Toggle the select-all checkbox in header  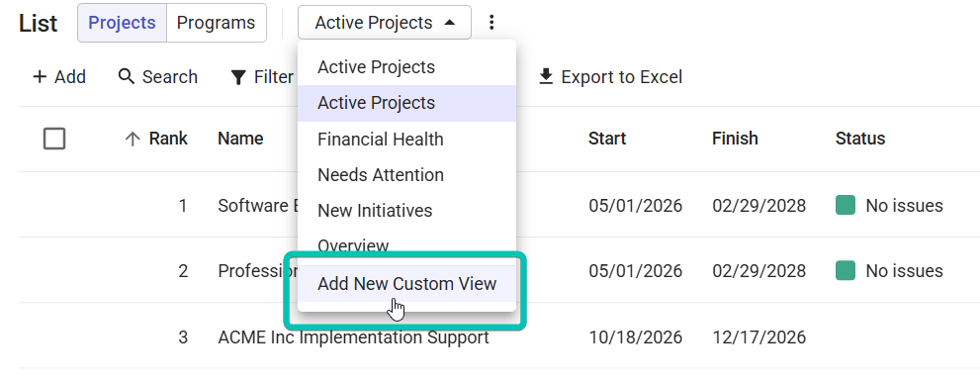(x=54, y=139)
